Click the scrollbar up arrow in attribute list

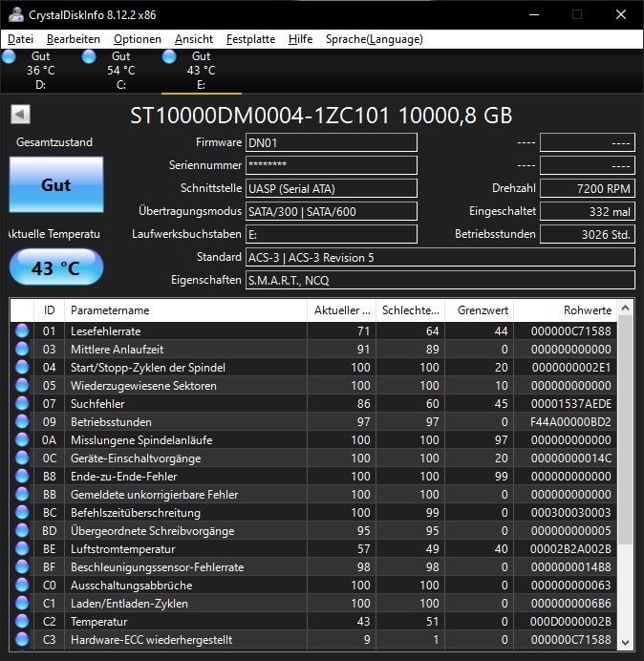(x=626, y=309)
